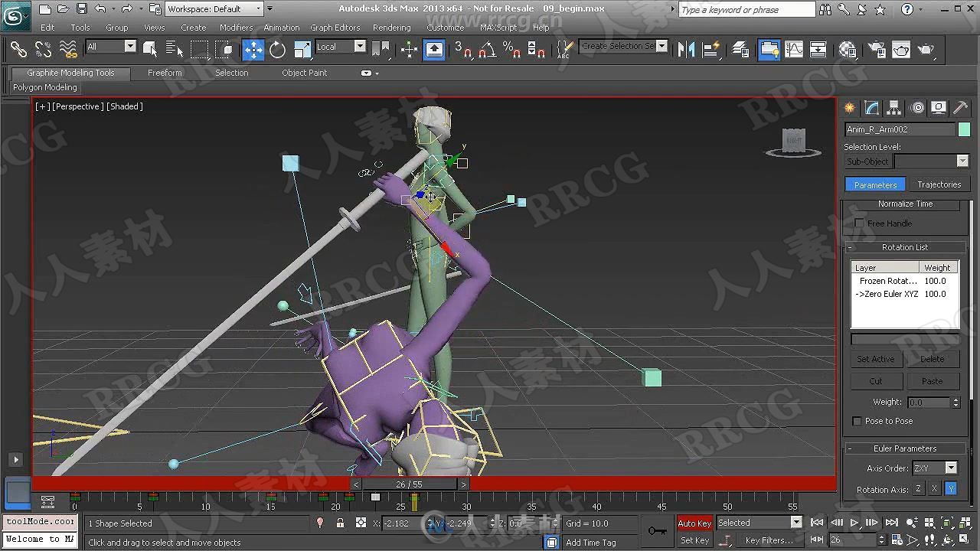Click the object color swatch
The image size is (980, 551).
pyautogui.click(x=964, y=129)
